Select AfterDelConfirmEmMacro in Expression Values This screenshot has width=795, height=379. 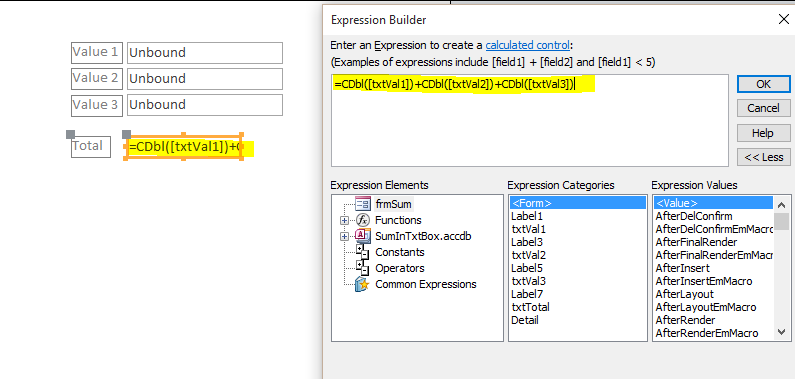[713, 229]
